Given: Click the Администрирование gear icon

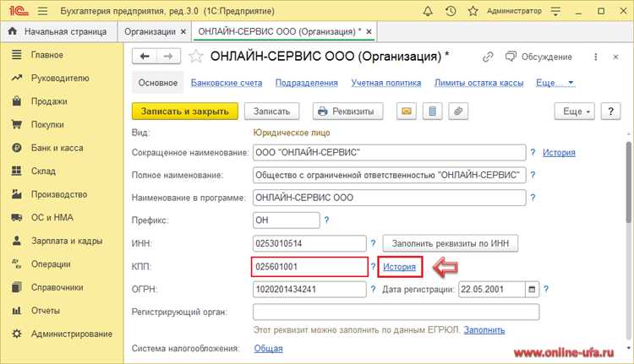Looking at the screenshot, I should point(17,334).
